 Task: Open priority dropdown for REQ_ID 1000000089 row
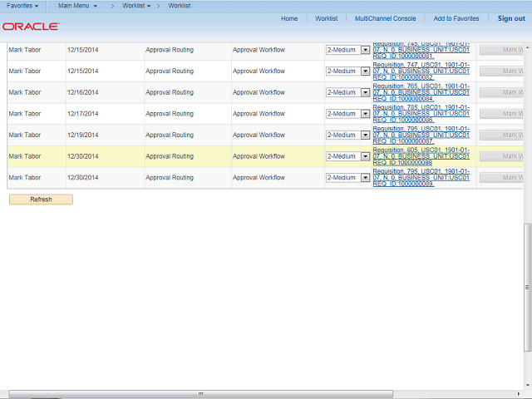(347, 177)
